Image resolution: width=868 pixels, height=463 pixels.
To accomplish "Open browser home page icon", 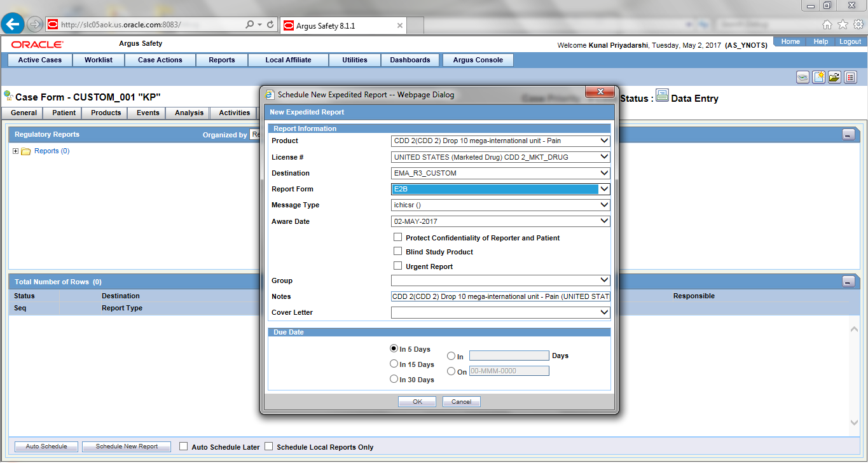I will 827,24.
